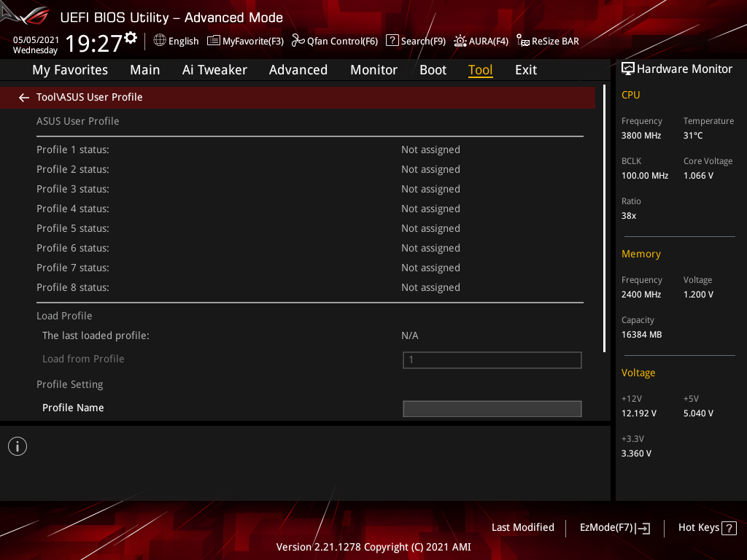747x560 pixels.
Task: Select Profile 8 status row
Action: [x=309, y=287]
